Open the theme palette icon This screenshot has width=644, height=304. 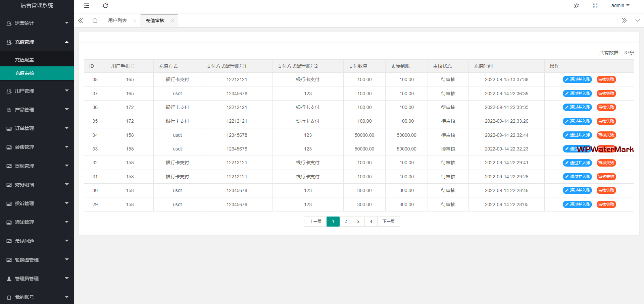click(577, 6)
